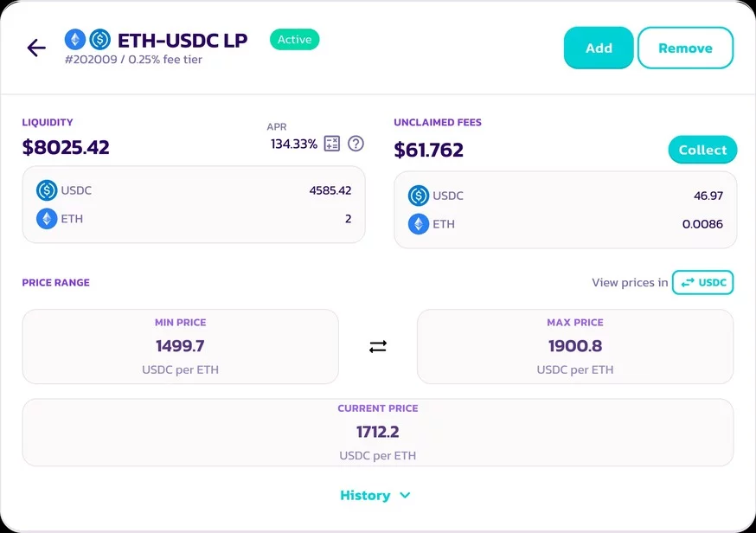Toggle View prices in USDC
Viewport: 756px width, 533px height.
[x=702, y=282]
